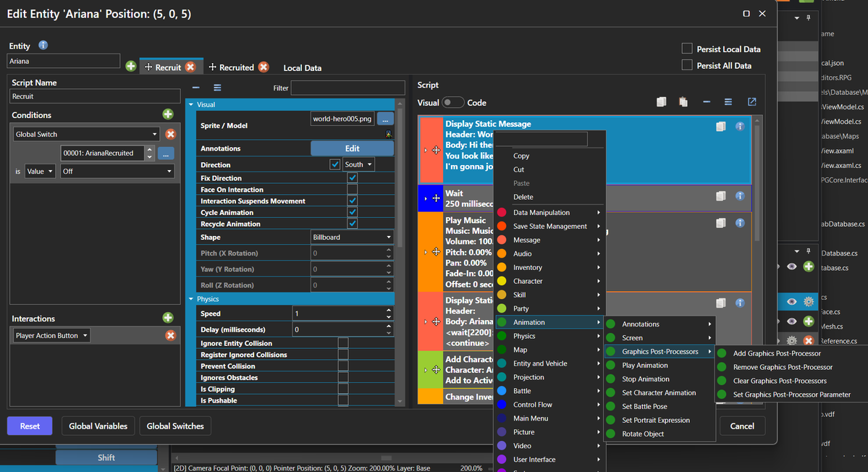Uncheck Interaction Suspends Movement
This screenshot has width=868, height=472.
352,201
